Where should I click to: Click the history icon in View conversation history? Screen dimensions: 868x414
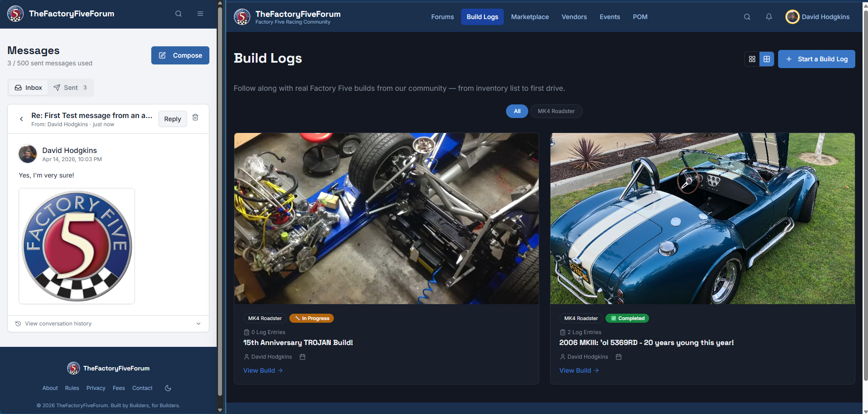18,324
